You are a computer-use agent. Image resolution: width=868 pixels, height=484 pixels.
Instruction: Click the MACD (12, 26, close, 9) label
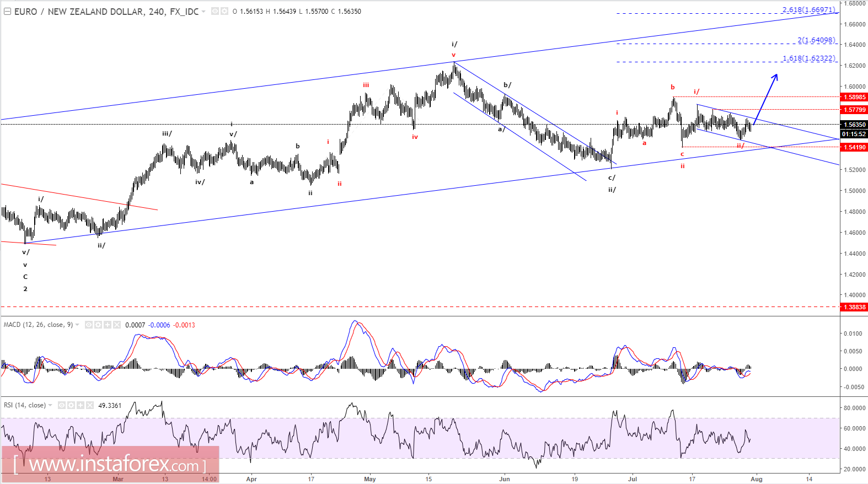pos(38,325)
